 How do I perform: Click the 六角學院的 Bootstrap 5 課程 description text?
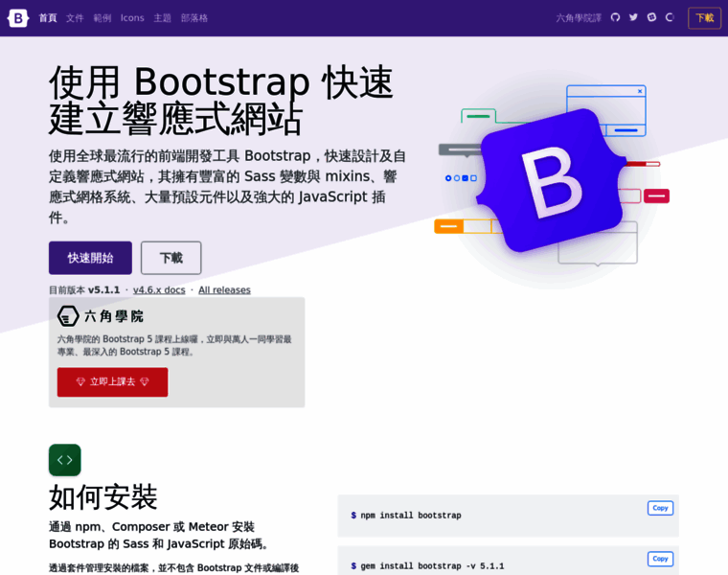tap(174, 345)
